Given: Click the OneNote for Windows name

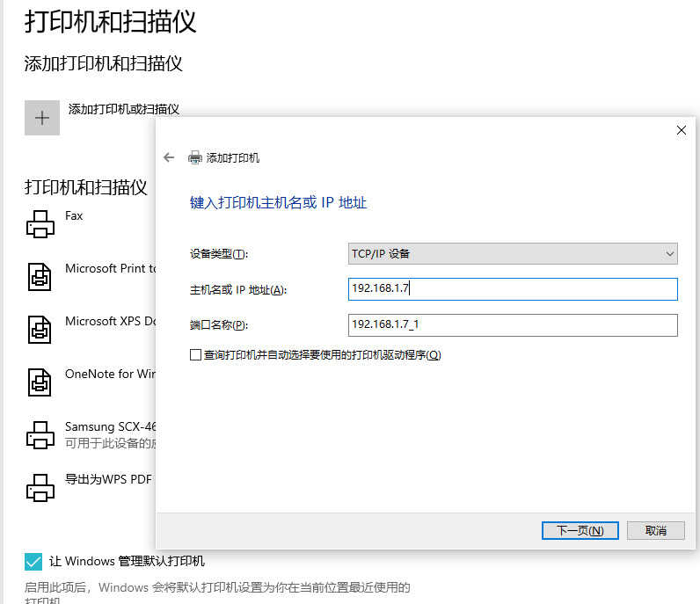Looking at the screenshot, I should (110, 374).
